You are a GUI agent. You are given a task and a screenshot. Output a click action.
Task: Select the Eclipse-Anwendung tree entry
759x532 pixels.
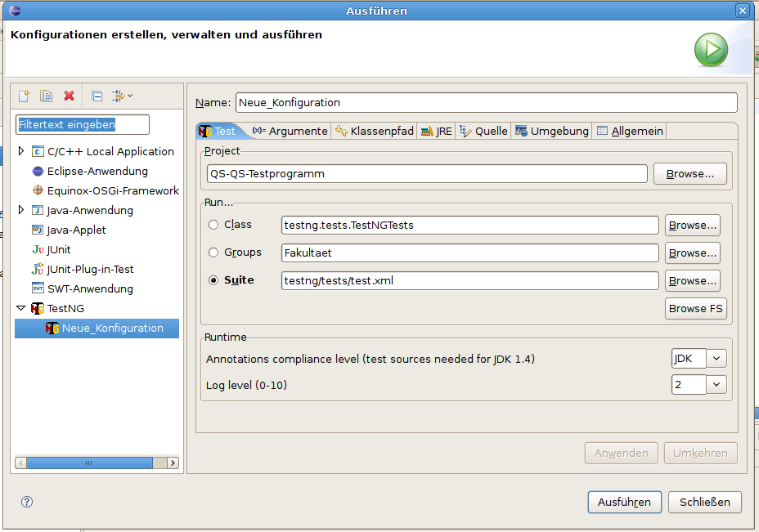pos(97,172)
